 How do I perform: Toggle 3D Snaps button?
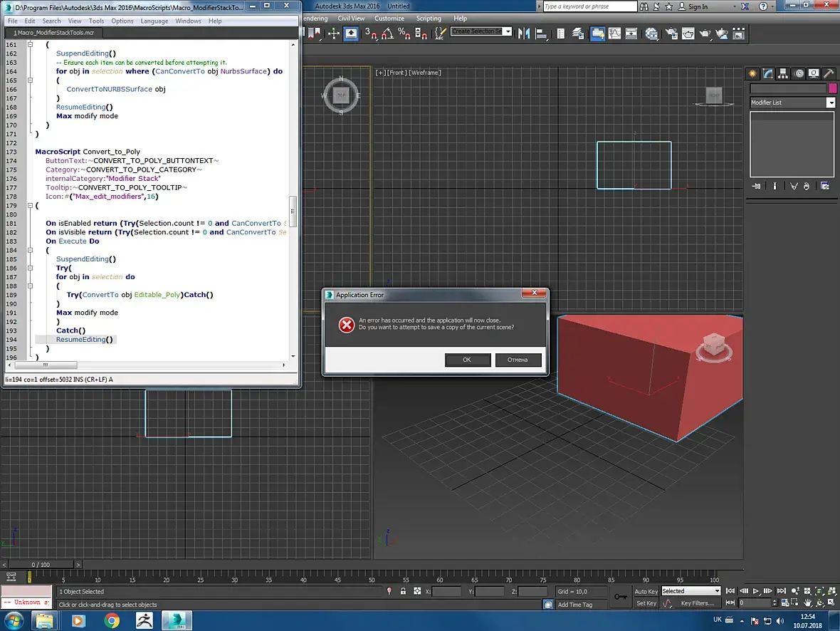point(371,33)
